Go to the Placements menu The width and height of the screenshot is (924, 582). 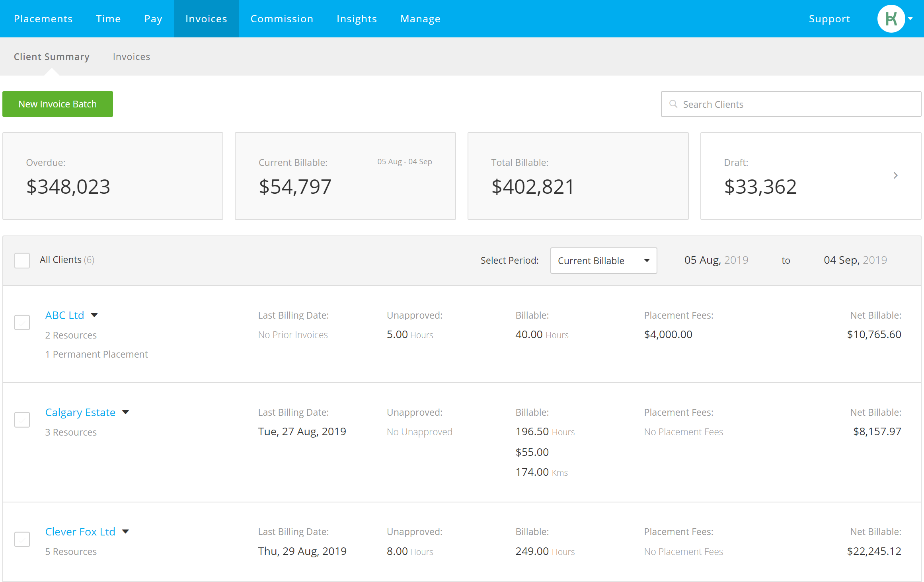[x=43, y=19]
